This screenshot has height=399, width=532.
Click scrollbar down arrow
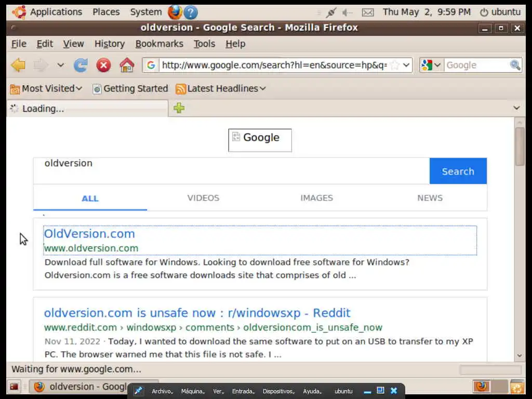click(x=520, y=355)
